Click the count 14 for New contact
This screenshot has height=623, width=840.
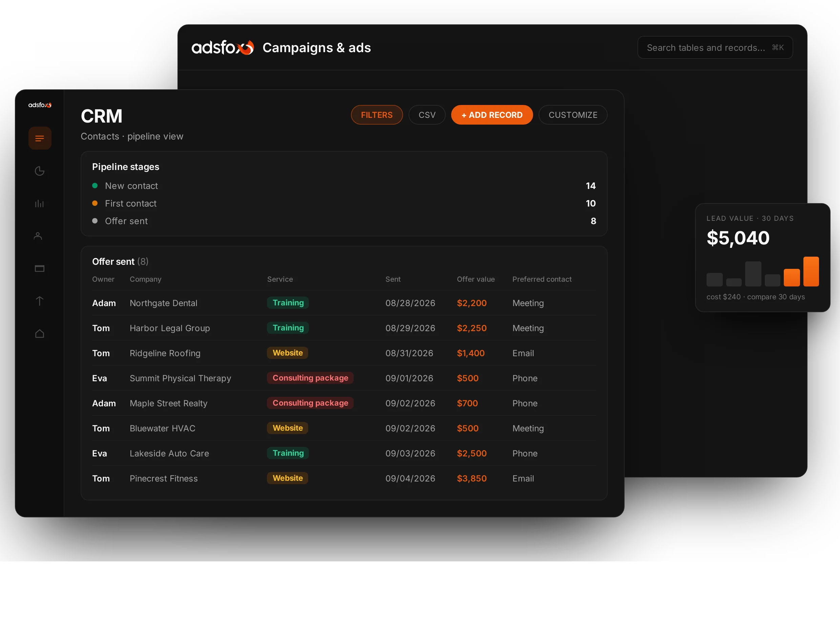[590, 186]
